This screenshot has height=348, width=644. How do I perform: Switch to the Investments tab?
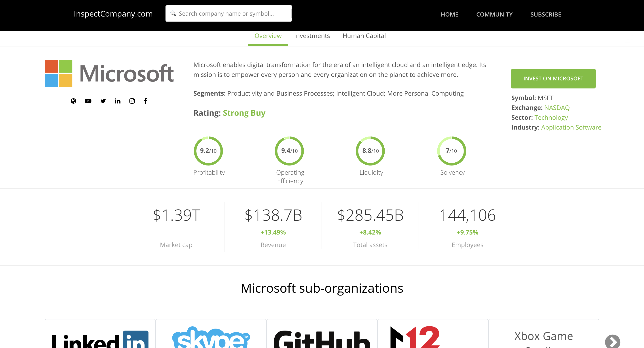pyautogui.click(x=312, y=36)
